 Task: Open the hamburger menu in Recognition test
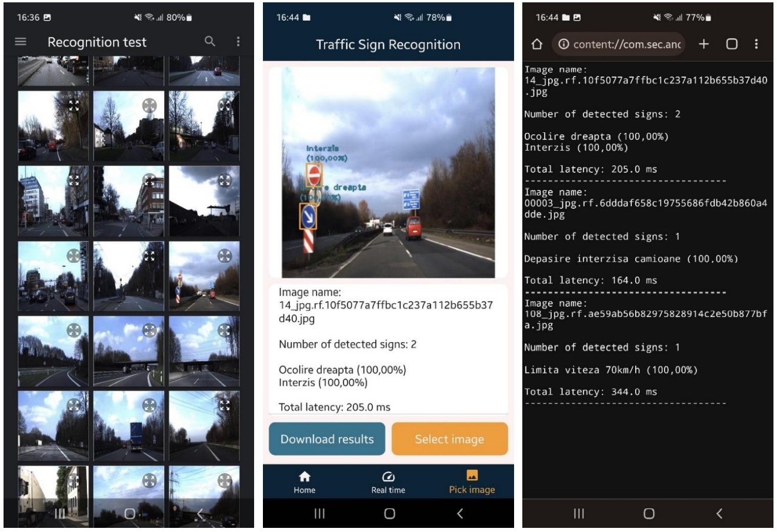21,42
